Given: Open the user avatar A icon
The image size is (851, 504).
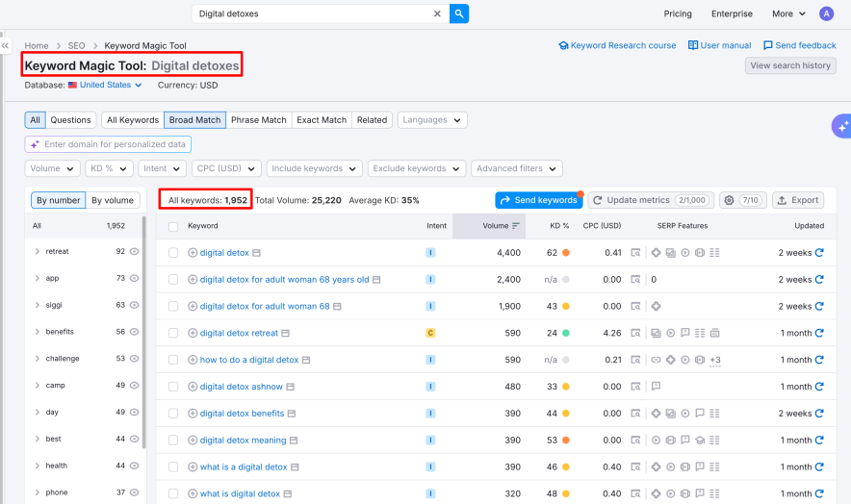Looking at the screenshot, I should click(x=826, y=13).
